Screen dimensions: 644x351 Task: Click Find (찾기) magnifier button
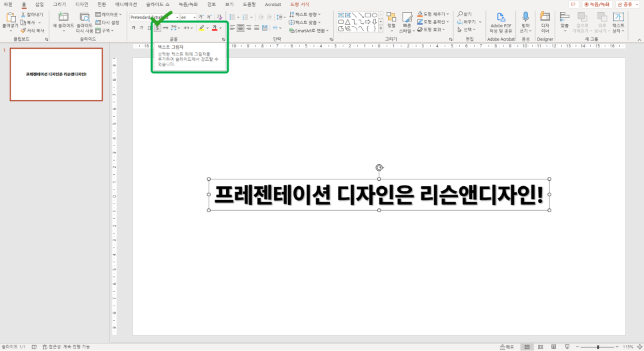465,15
